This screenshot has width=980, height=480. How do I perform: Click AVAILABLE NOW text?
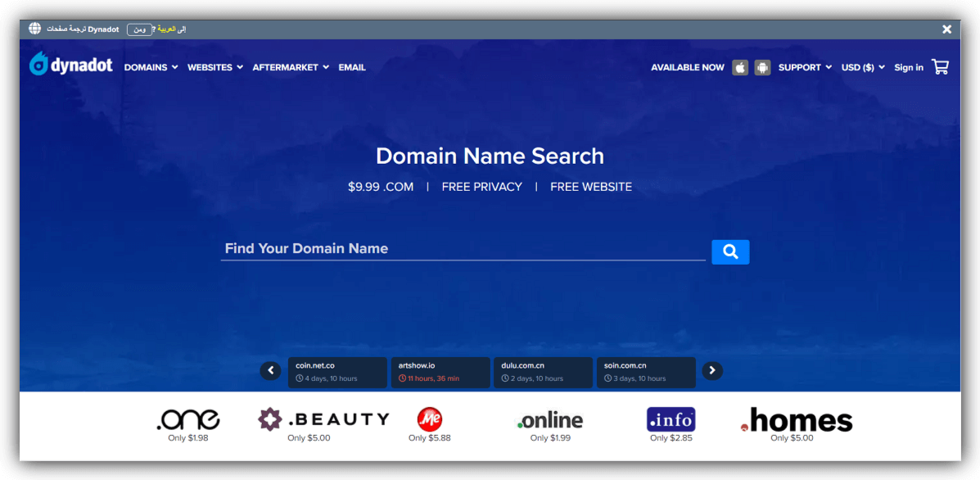pos(688,67)
